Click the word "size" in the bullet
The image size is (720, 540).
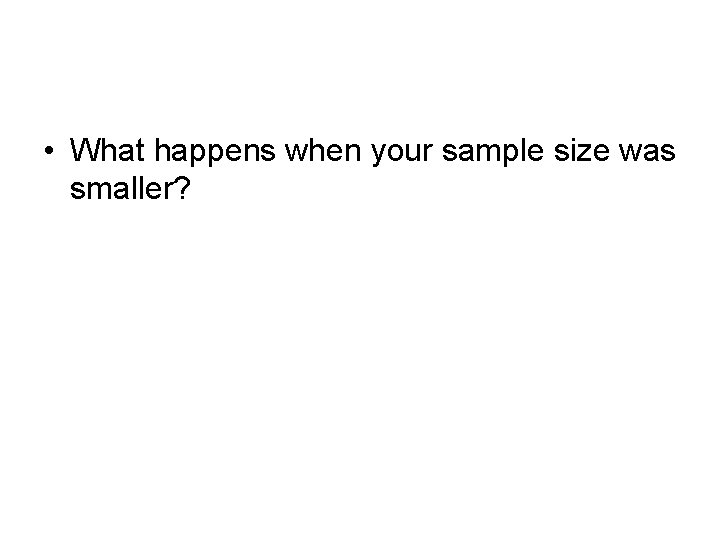[582, 150]
